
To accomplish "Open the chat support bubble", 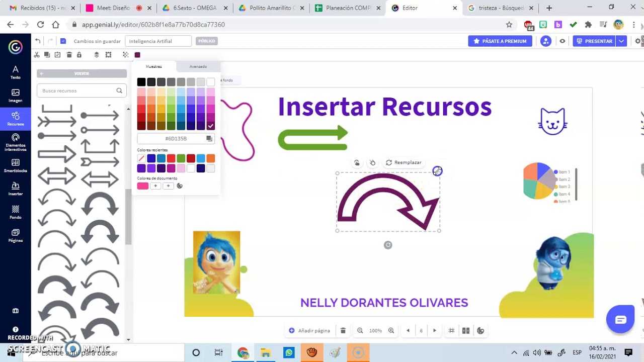I will 620,319.
